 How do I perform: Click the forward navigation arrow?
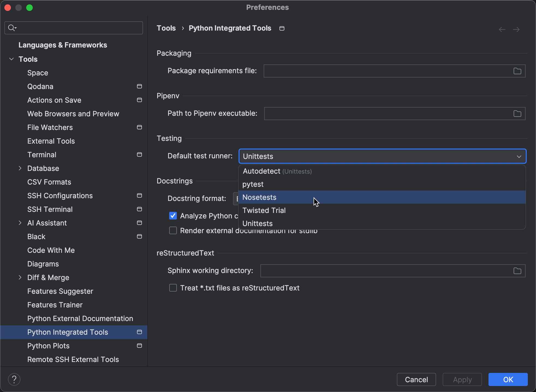click(517, 29)
